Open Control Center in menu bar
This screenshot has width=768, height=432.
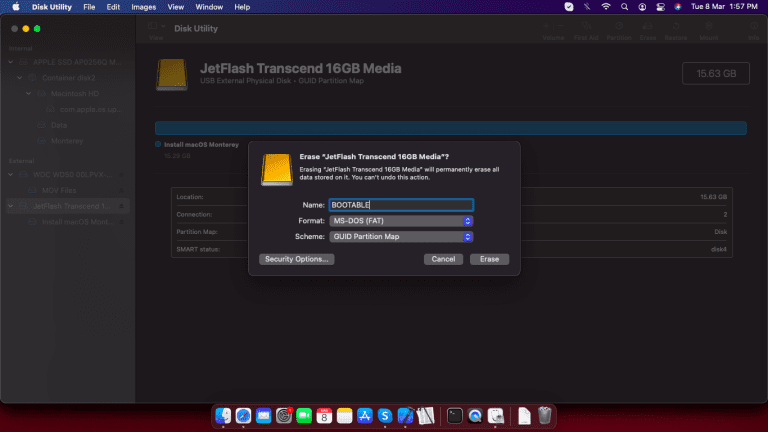click(x=660, y=7)
